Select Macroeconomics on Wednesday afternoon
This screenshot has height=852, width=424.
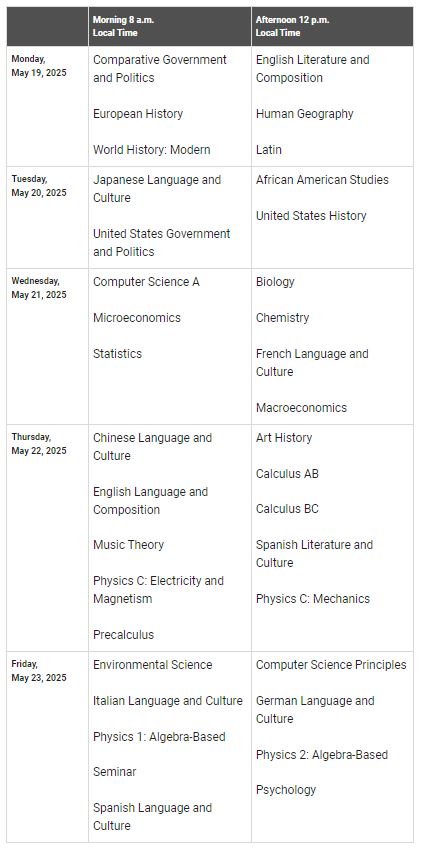[x=301, y=408]
